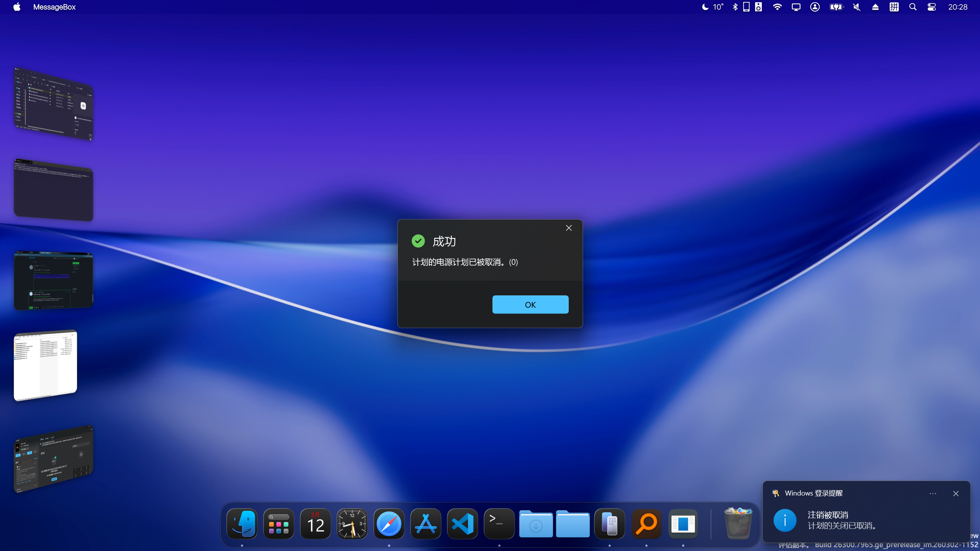
Task: Open Control Center in menu bar
Action: tap(931, 7)
